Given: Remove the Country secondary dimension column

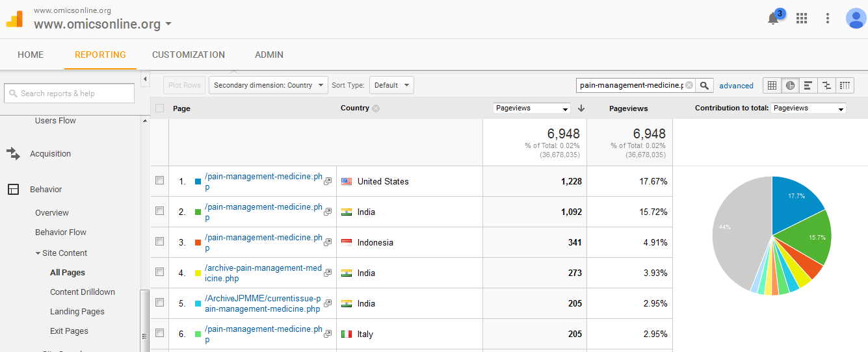Looking at the screenshot, I should point(376,108).
